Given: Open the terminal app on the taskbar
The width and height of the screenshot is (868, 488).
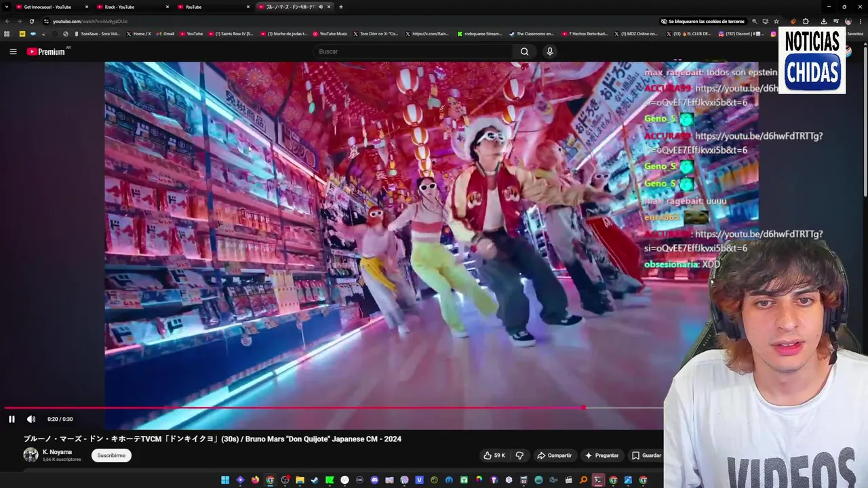Looking at the screenshot, I should (x=598, y=480).
